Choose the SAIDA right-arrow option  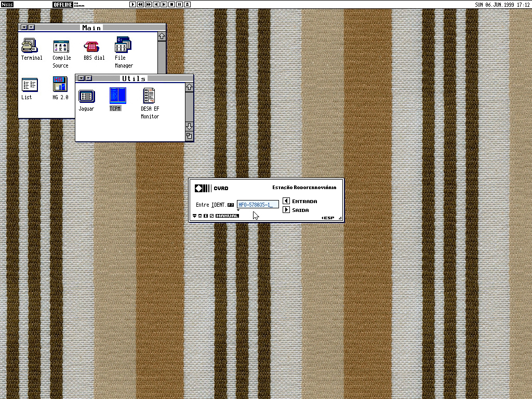[x=286, y=210]
